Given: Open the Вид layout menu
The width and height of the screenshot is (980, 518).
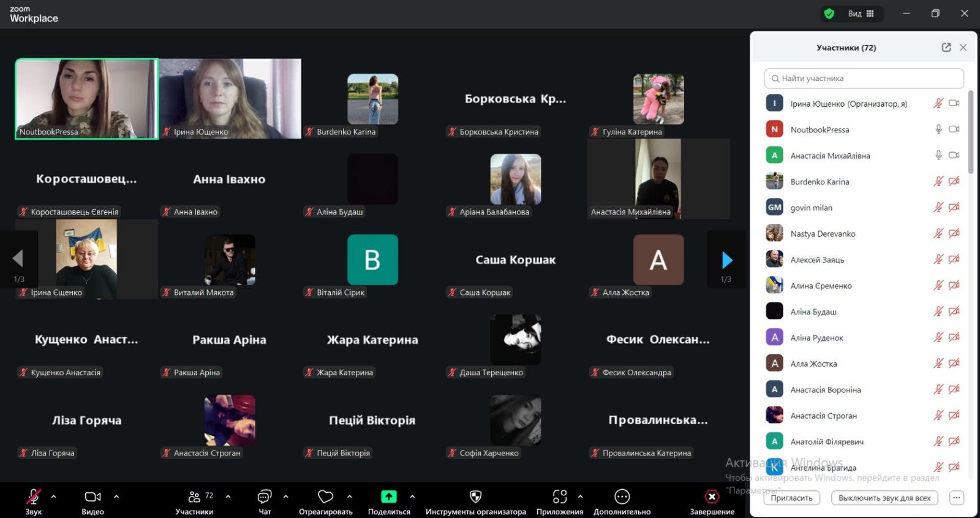Looking at the screenshot, I should (x=861, y=13).
